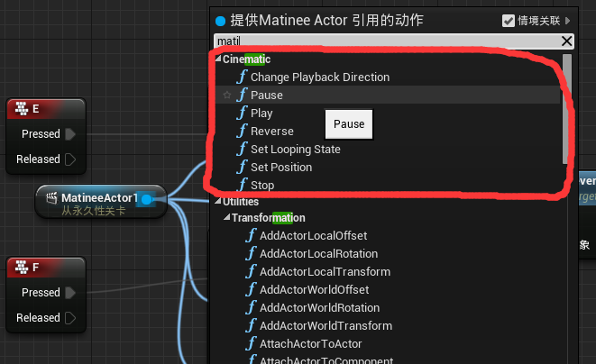The width and height of the screenshot is (596, 364).
Task: Click the AddActorWorldTransform function
Action: click(326, 326)
